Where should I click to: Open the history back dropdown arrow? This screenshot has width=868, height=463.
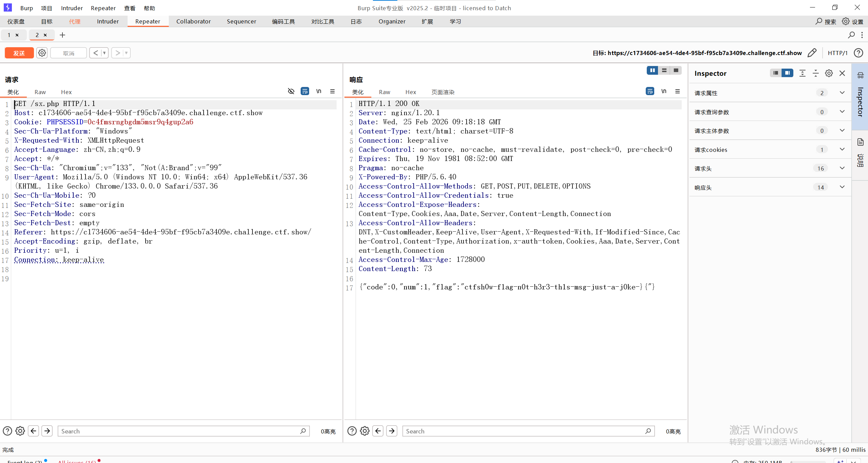105,53
